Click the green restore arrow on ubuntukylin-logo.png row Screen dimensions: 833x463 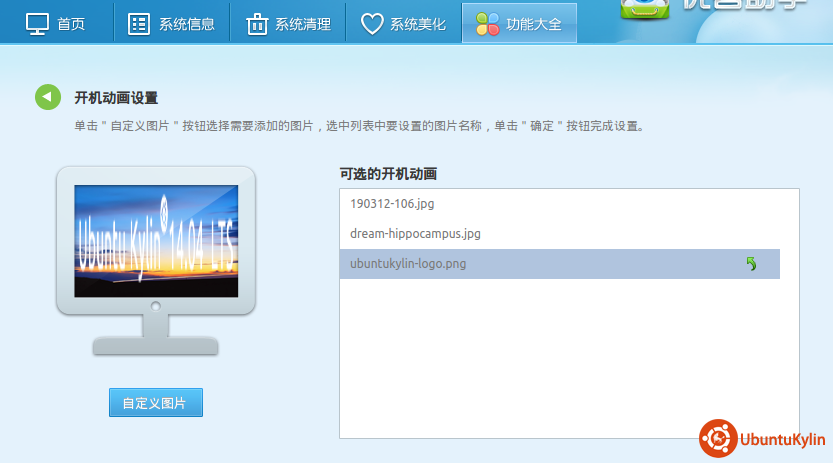click(751, 264)
